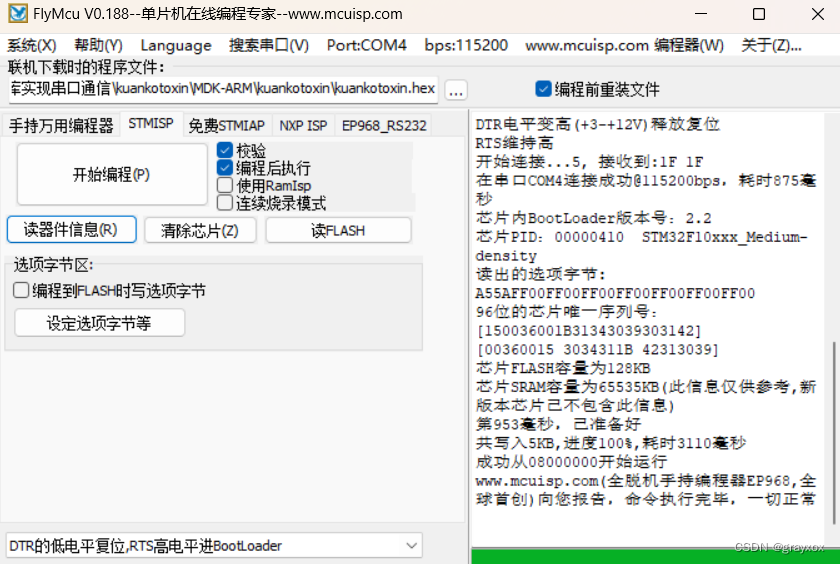Minimize the FlyMcu window
The image size is (840, 564).
701,14
